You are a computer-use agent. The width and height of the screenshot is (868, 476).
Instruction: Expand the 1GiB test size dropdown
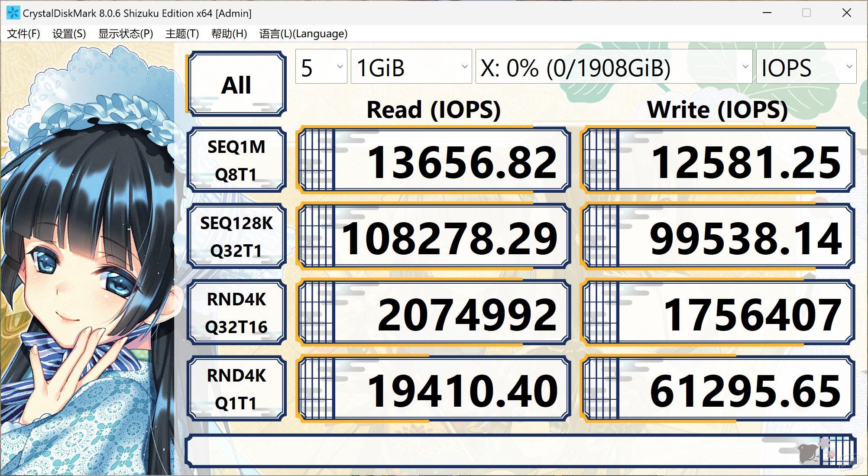coord(411,67)
